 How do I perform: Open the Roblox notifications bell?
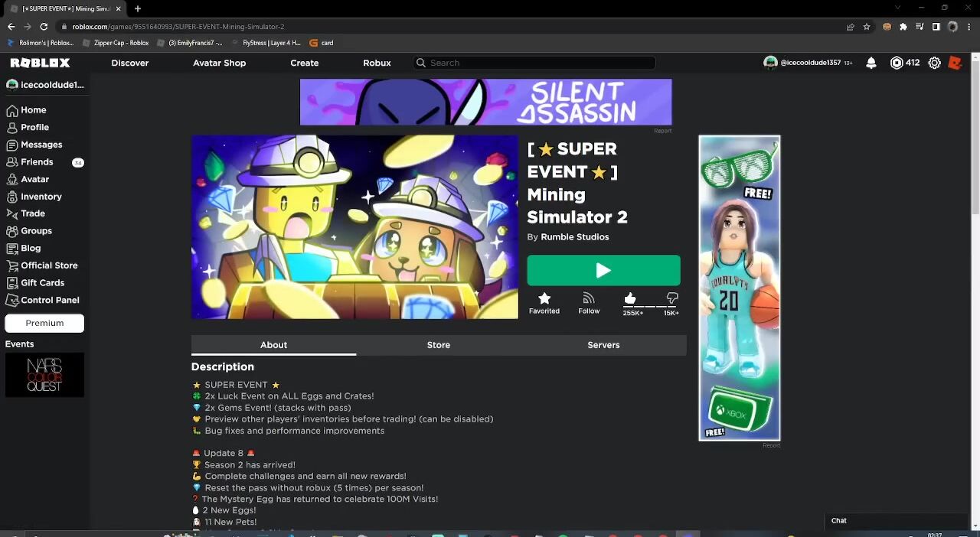click(871, 63)
